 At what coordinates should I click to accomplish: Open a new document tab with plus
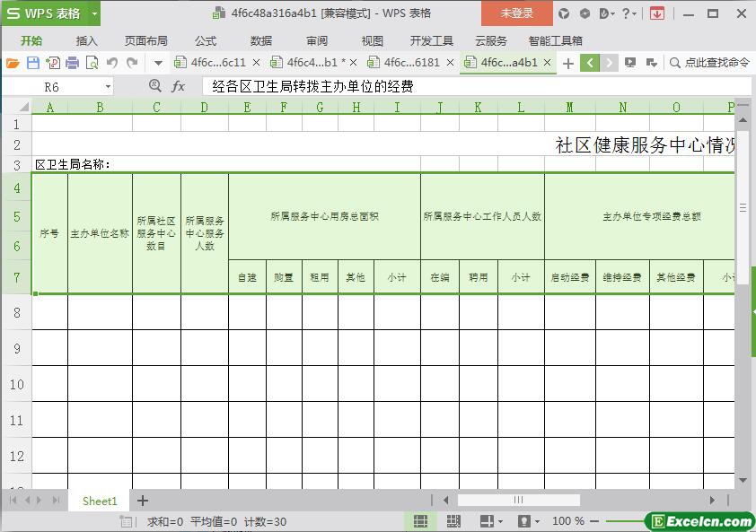click(567, 63)
